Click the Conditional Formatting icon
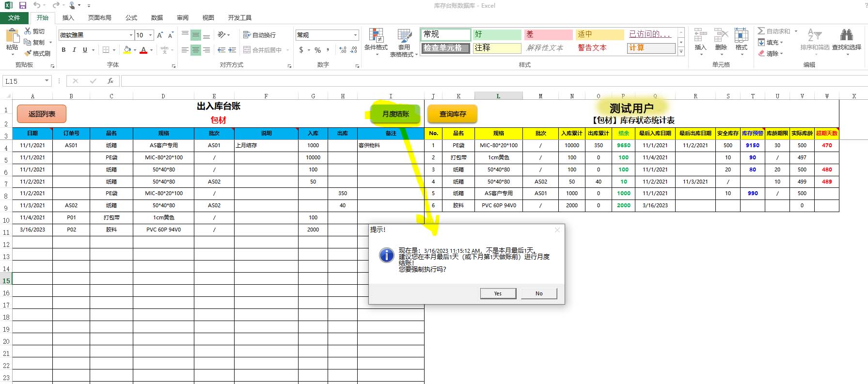Image resolution: width=868 pixels, height=384 pixels. 376,36
